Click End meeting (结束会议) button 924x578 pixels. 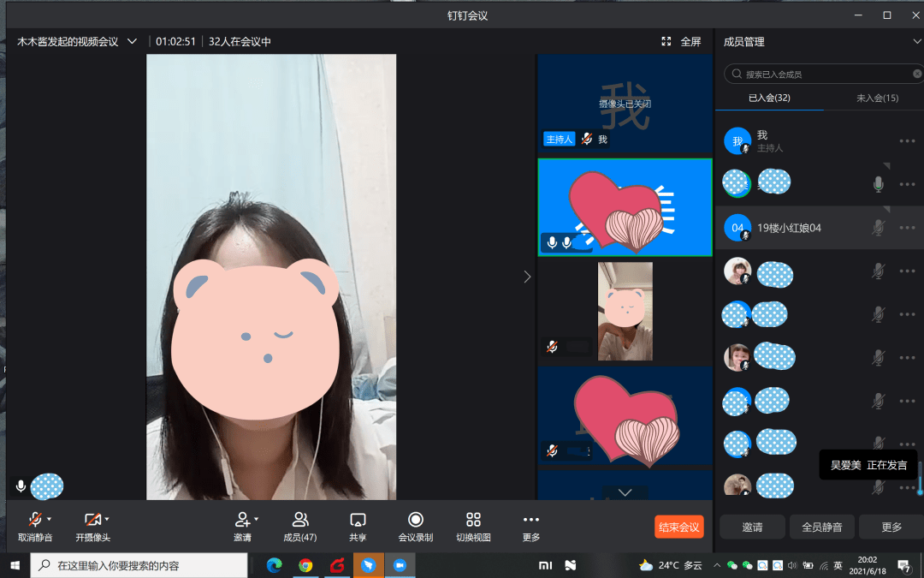click(678, 527)
